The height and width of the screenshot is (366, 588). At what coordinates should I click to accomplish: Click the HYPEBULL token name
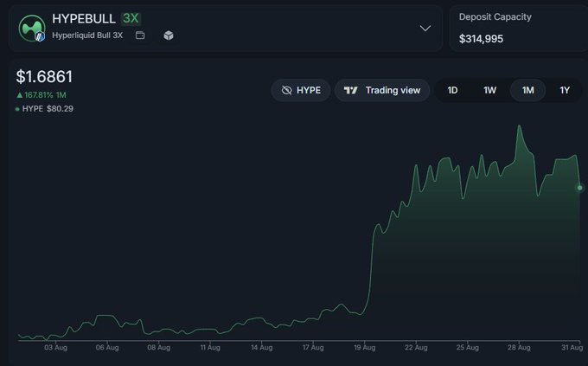pos(84,18)
